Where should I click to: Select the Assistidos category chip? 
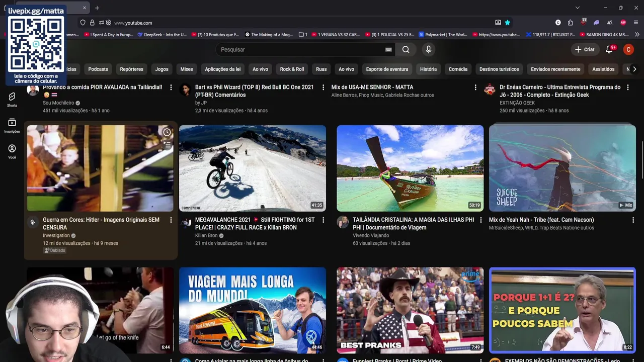coord(603,69)
